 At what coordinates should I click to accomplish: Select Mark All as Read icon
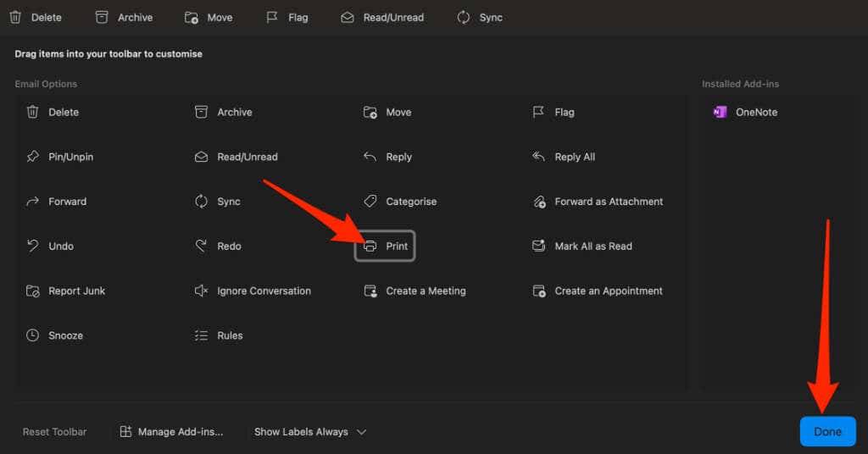coord(539,246)
